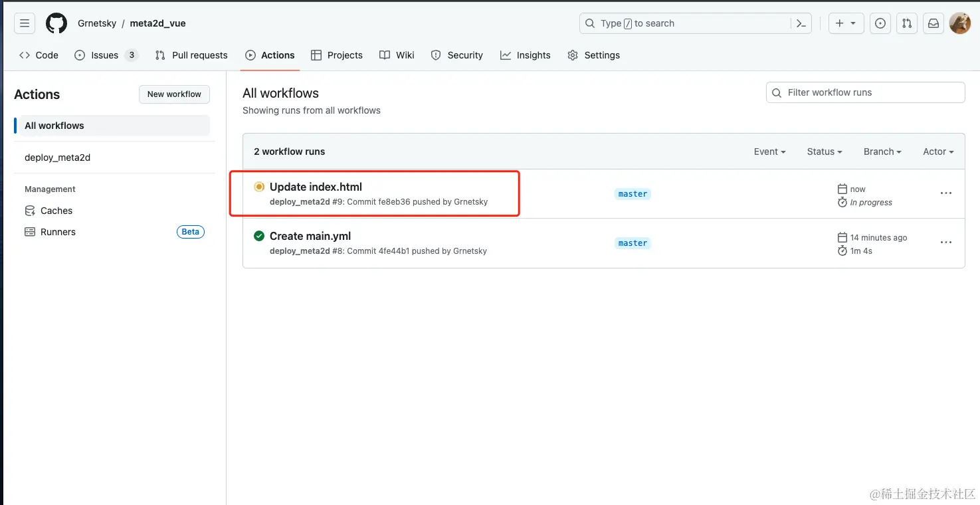
Task: View the Insights tab
Action: pos(526,55)
